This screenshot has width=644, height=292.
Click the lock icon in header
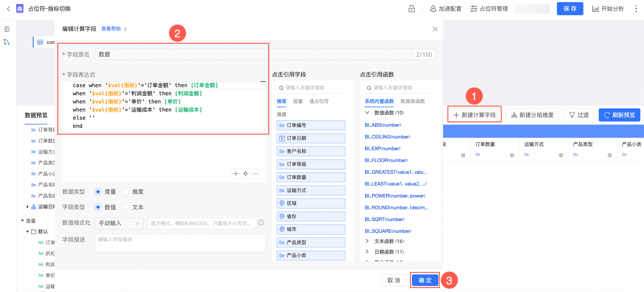coord(412,9)
